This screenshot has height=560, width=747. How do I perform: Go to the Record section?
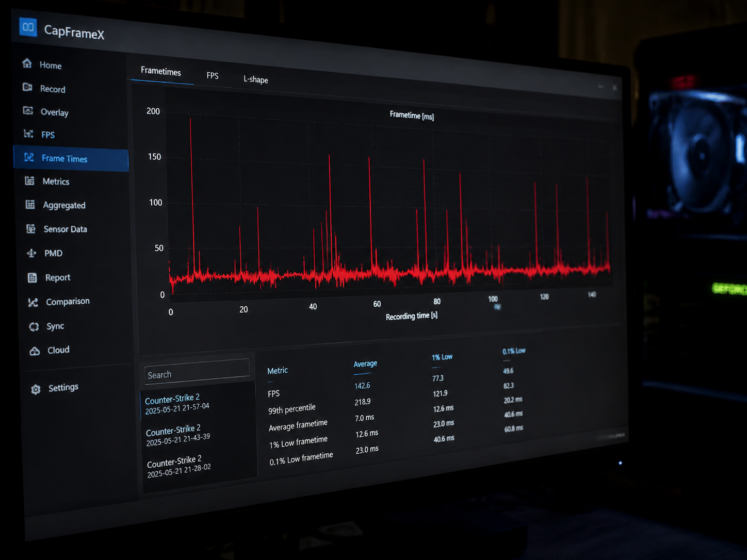[53, 89]
